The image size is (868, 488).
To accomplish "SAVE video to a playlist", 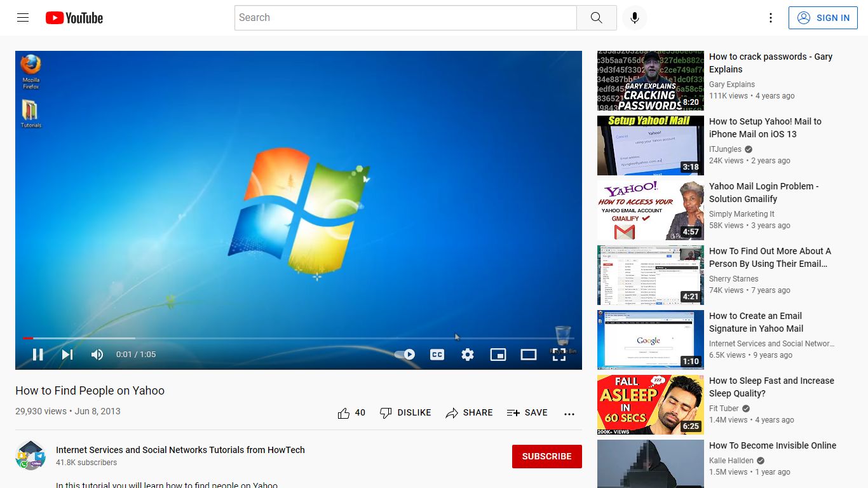I will pyautogui.click(x=527, y=413).
